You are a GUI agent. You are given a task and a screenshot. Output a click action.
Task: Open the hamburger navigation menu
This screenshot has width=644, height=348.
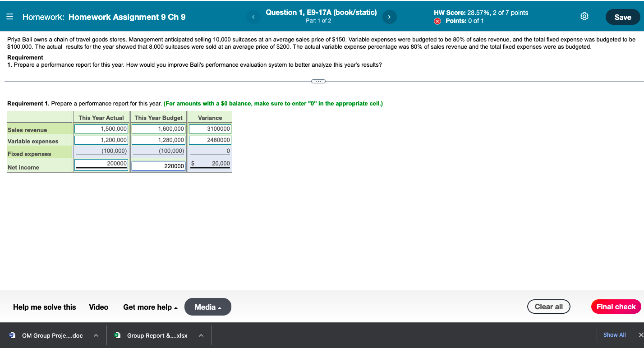(10, 17)
